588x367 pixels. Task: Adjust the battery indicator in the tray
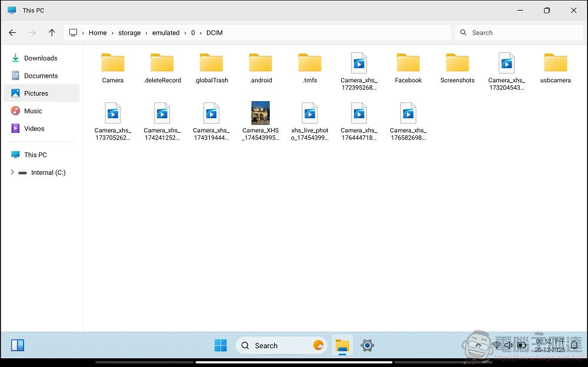522,345
